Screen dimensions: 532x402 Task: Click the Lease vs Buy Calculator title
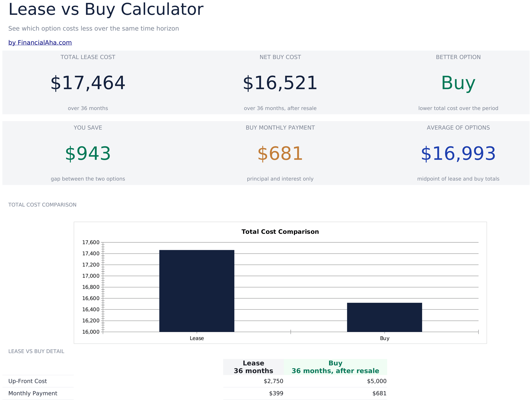click(106, 10)
